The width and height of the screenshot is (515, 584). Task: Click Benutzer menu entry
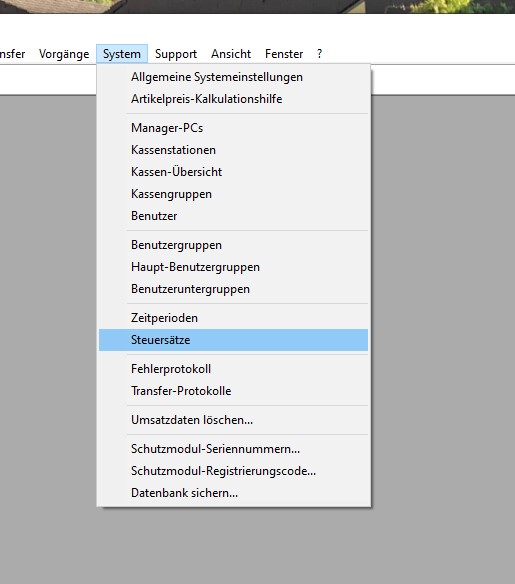click(233, 216)
